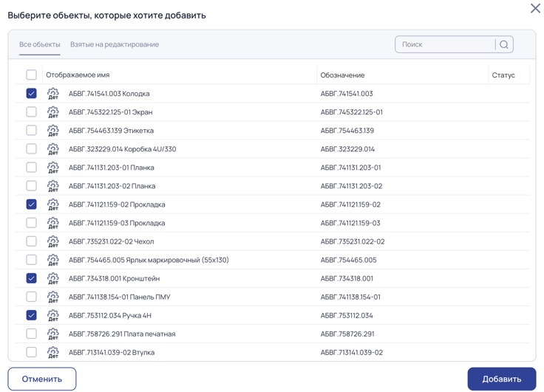Click detail icon for Коробка 4U/330 row
544x392 pixels.
click(x=53, y=149)
